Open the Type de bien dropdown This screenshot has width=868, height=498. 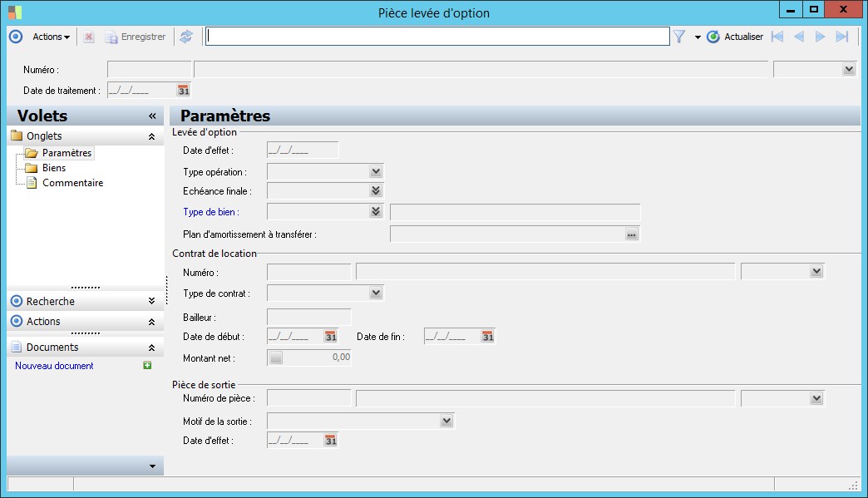tap(376, 211)
